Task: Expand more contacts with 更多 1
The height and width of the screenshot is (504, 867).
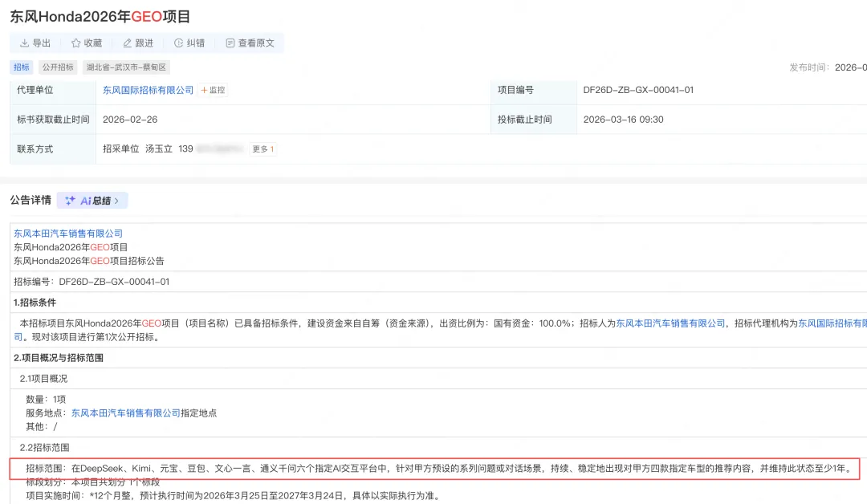Action: tap(263, 149)
